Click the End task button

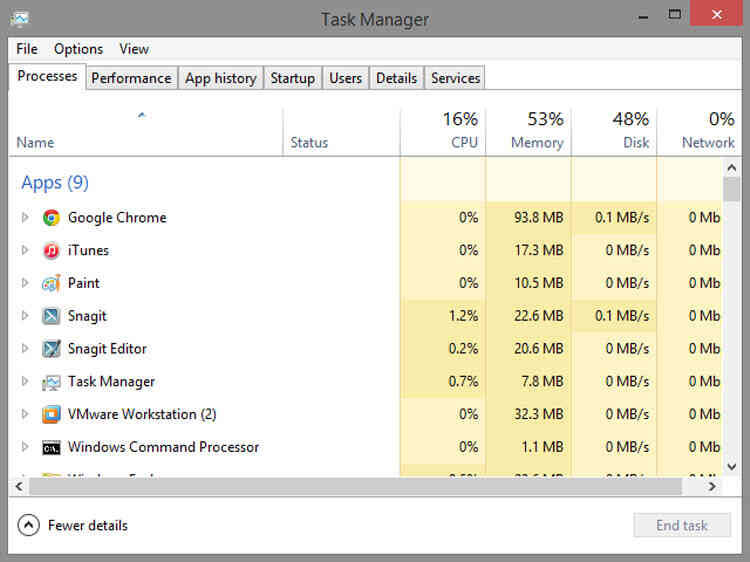pos(681,525)
